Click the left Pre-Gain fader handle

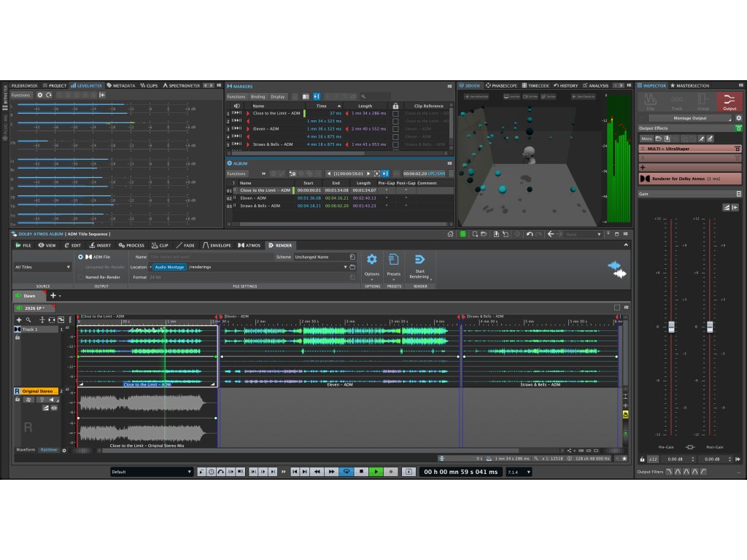[x=672, y=327]
